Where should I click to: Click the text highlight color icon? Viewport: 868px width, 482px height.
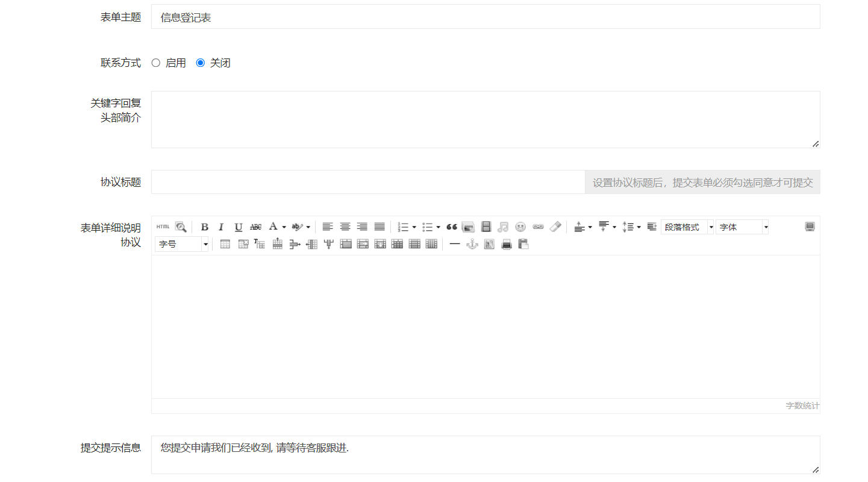click(297, 227)
